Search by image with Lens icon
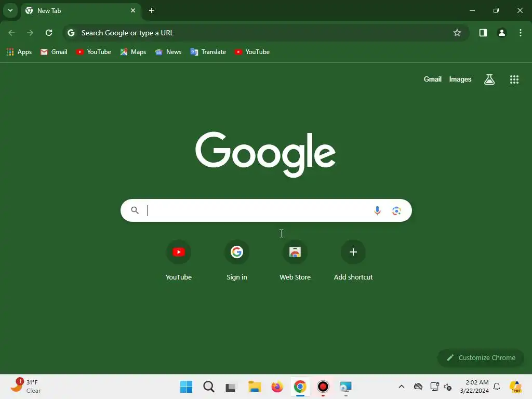This screenshot has height=399, width=532. [396, 211]
